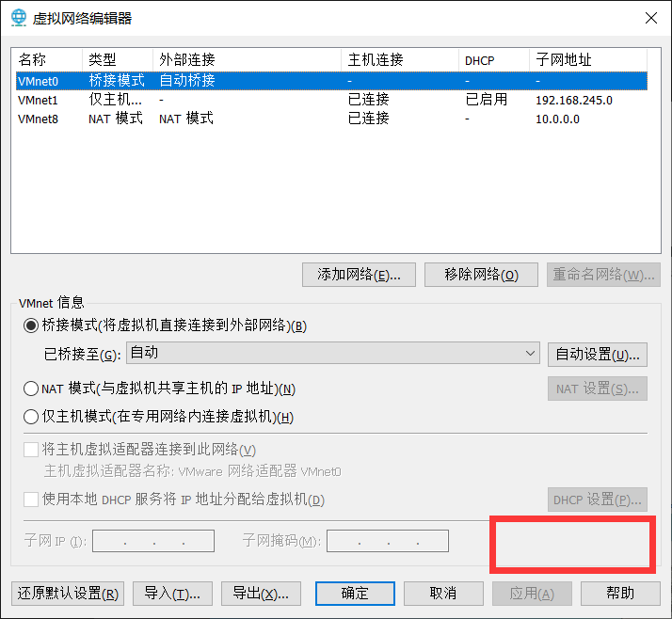Select the VMnet8 row

pyautogui.click(x=331, y=119)
